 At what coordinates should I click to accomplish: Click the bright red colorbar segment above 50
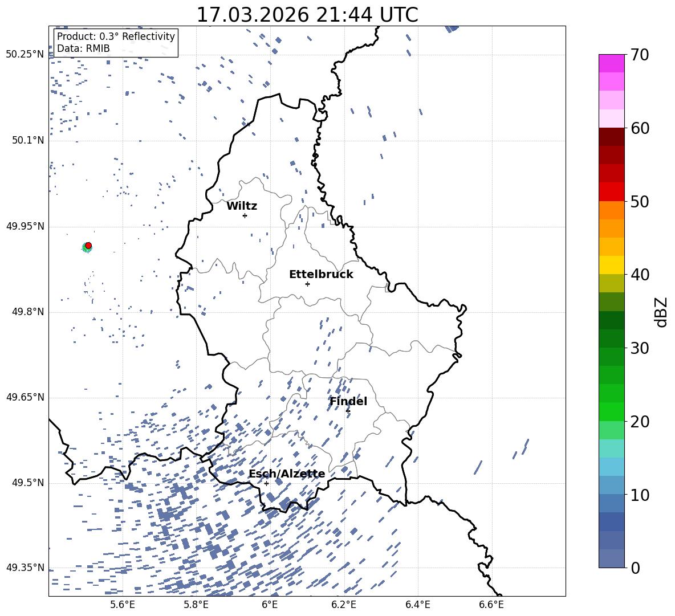(x=611, y=192)
